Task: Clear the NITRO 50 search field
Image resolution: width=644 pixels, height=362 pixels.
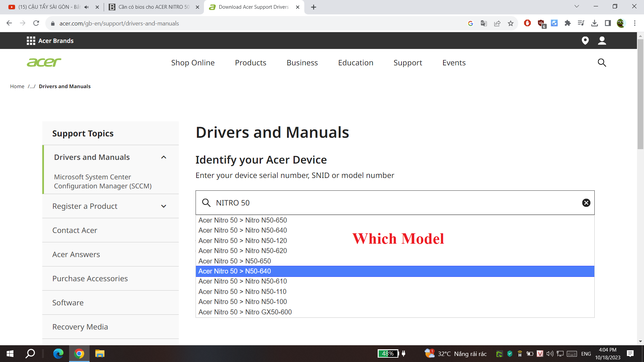Action: (586, 203)
